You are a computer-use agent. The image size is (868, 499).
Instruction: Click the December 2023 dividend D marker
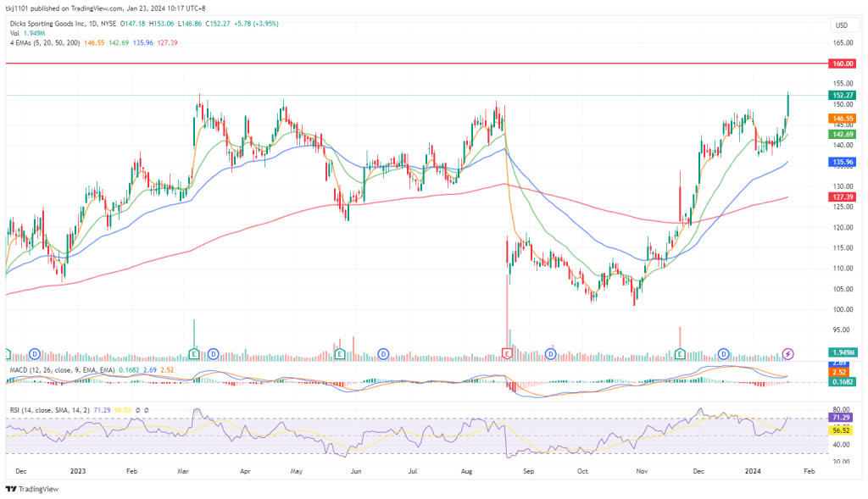724,353
